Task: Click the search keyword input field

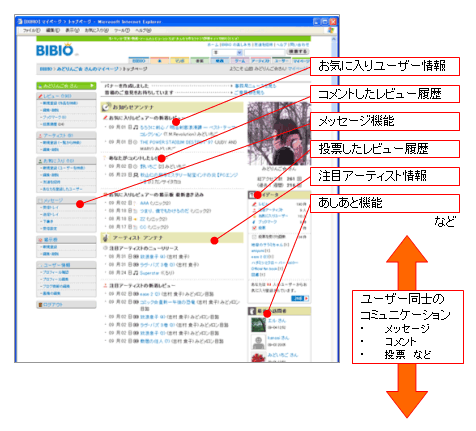Action: 265,52
